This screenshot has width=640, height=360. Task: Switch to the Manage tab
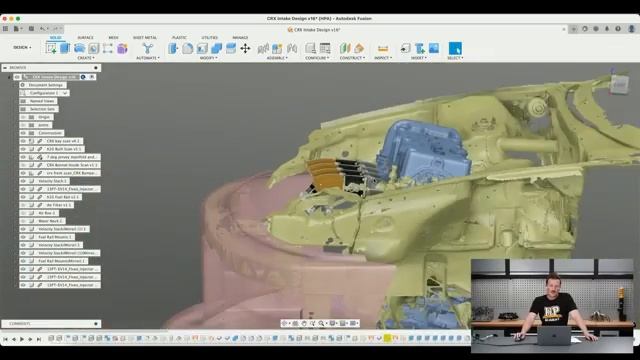coord(240,38)
